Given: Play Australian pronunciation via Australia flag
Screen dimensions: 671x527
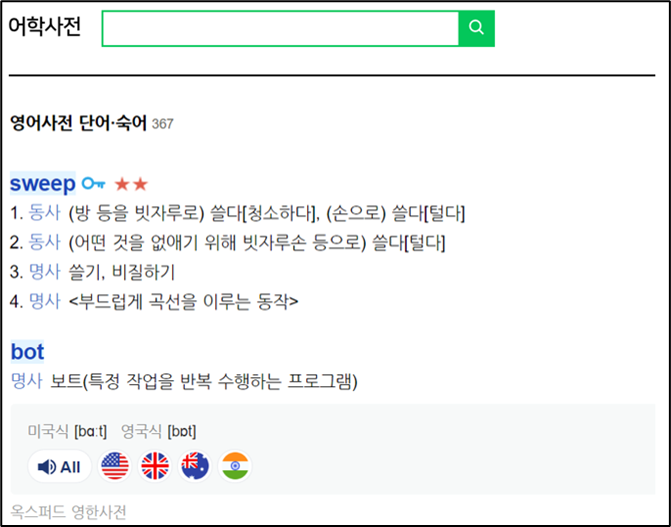Looking at the screenshot, I should pos(195,466).
